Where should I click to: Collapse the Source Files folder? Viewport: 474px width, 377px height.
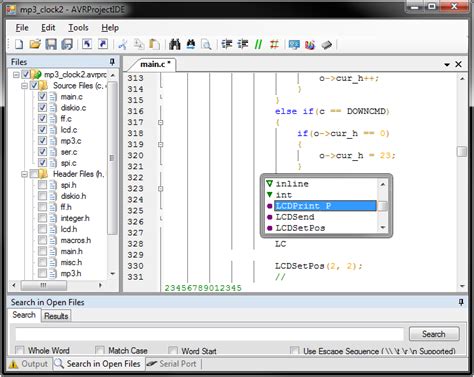tap(24, 86)
